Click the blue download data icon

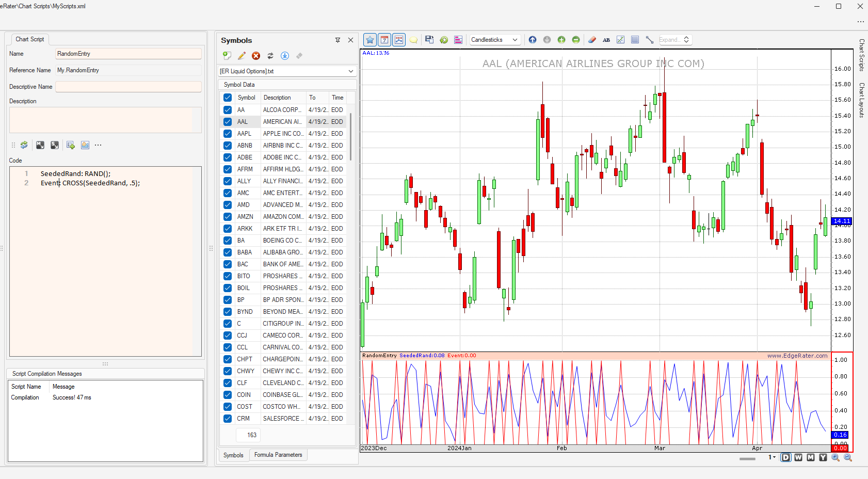285,56
